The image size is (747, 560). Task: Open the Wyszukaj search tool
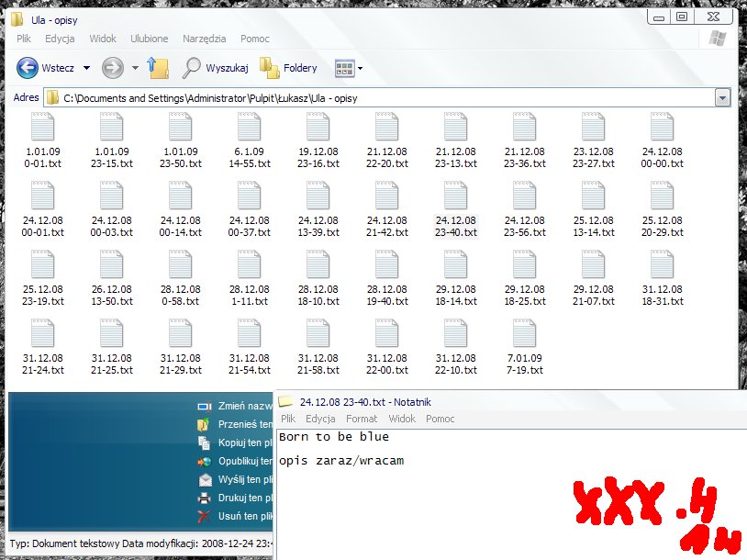click(216, 68)
